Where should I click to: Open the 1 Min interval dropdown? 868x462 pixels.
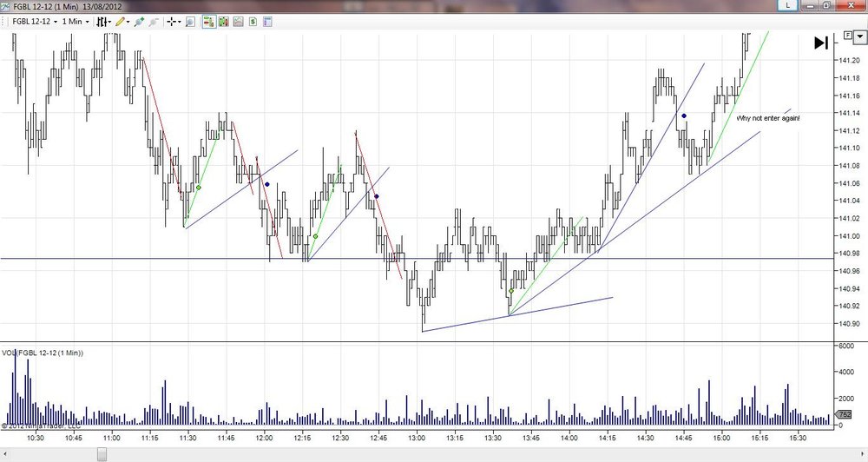pos(76,22)
